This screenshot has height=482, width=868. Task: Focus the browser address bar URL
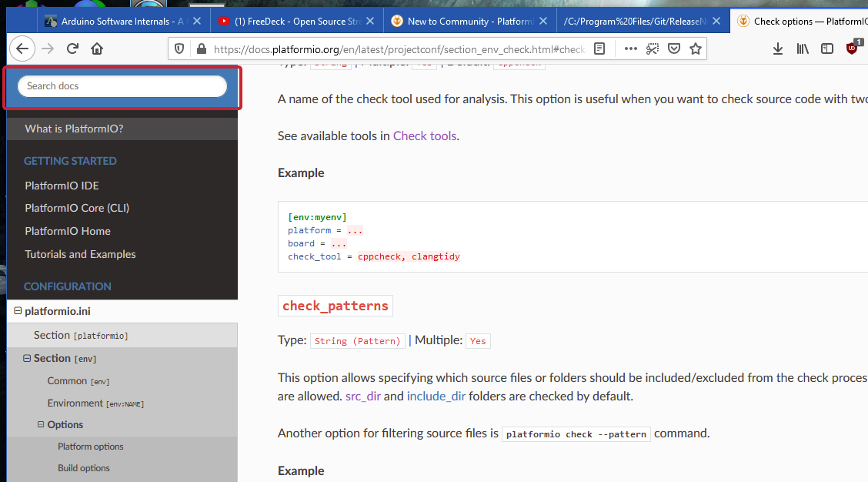click(399, 49)
